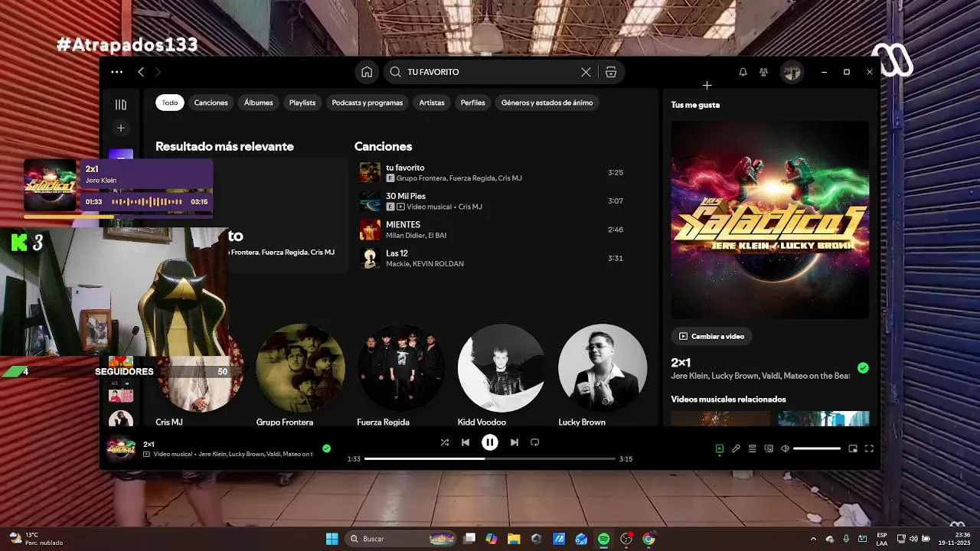Click Cambiar a video button
980x551 pixels.
coord(711,336)
